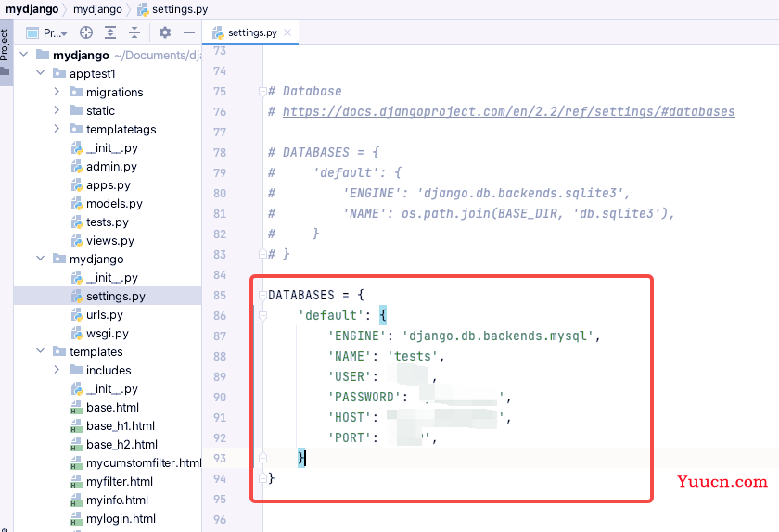Click the 'tests' database name value
This screenshot has width=779, height=532.
[x=413, y=357]
